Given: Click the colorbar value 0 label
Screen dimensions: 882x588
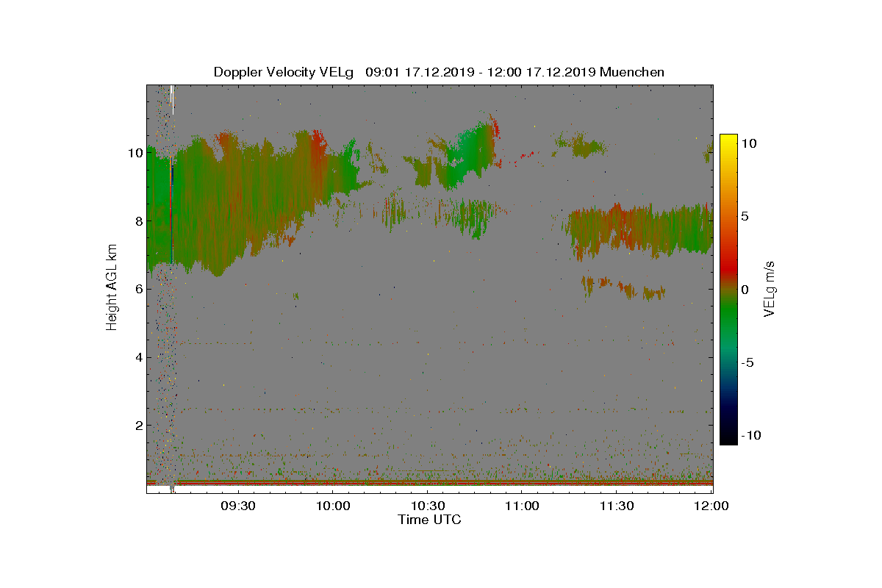Looking at the screenshot, I should 745,289.
